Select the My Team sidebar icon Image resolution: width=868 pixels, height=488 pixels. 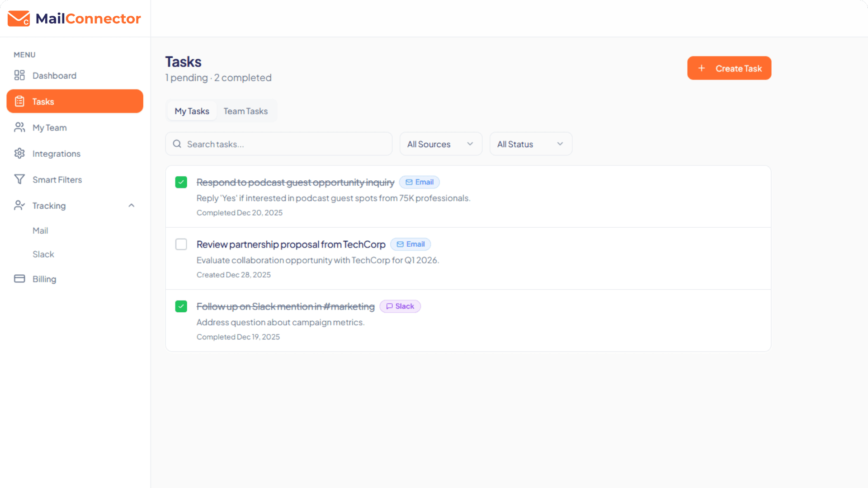click(19, 127)
